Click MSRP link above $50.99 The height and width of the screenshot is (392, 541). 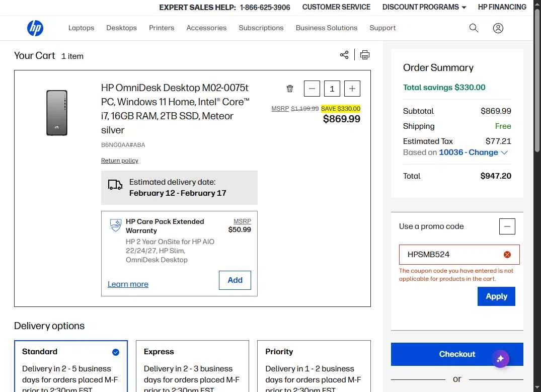(x=242, y=221)
